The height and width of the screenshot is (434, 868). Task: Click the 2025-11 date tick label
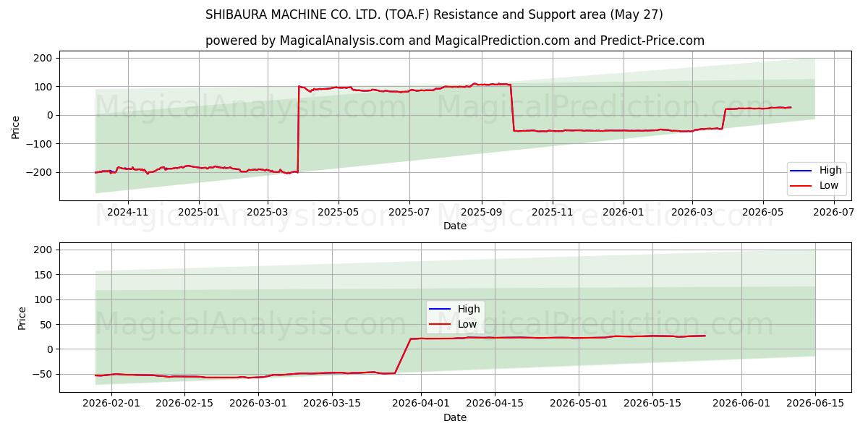point(552,212)
